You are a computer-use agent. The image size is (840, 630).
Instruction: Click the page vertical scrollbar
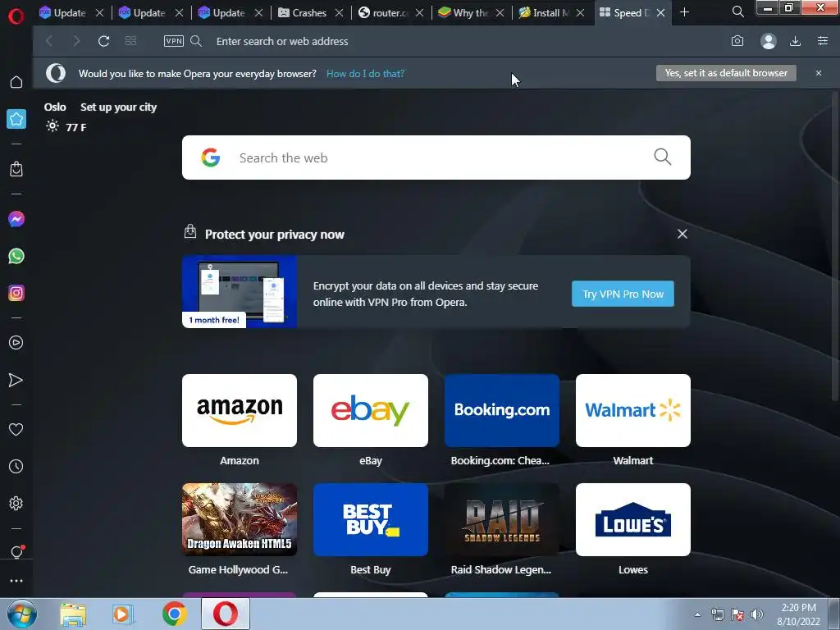coord(834,246)
